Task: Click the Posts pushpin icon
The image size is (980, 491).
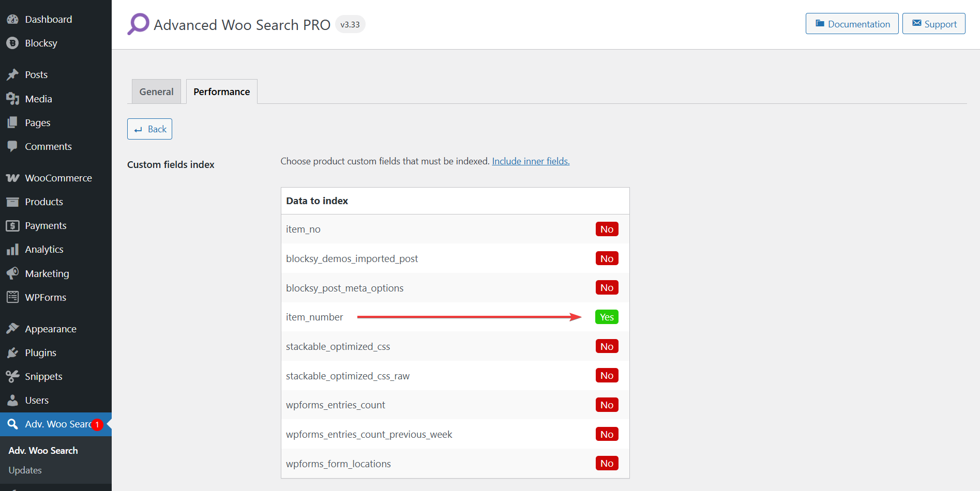Action: (x=12, y=75)
